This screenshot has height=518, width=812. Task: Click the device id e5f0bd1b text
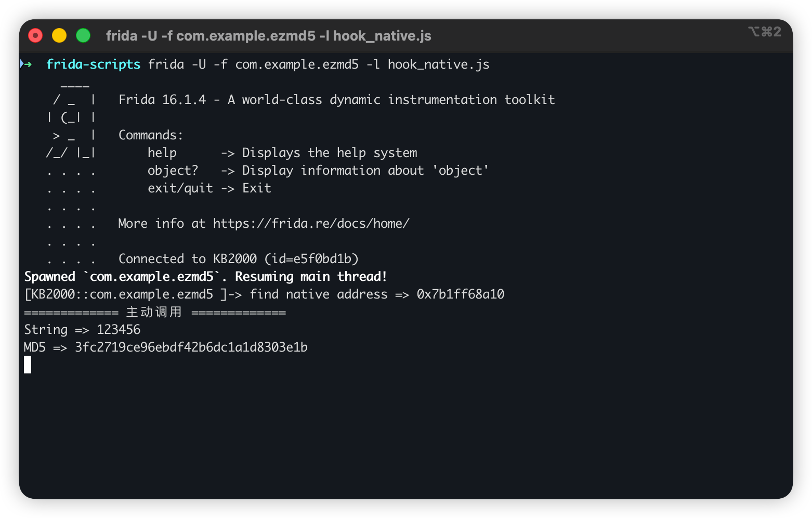click(323, 259)
